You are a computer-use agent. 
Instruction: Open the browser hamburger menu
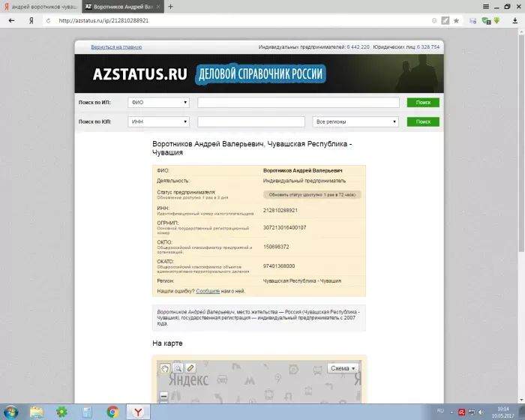click(x=486, y=6)
